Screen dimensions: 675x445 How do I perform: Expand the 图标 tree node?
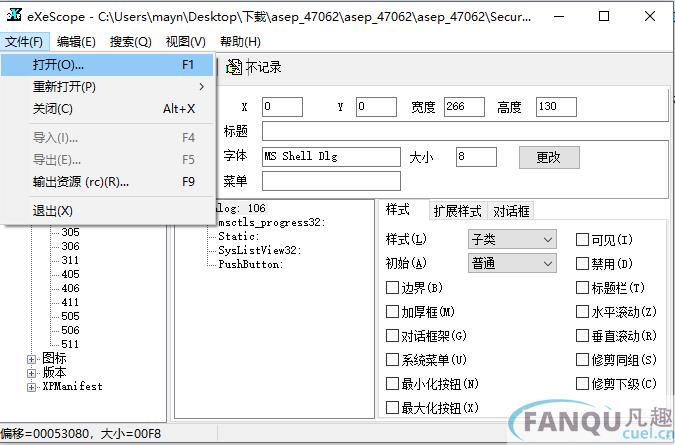(32, 358)
